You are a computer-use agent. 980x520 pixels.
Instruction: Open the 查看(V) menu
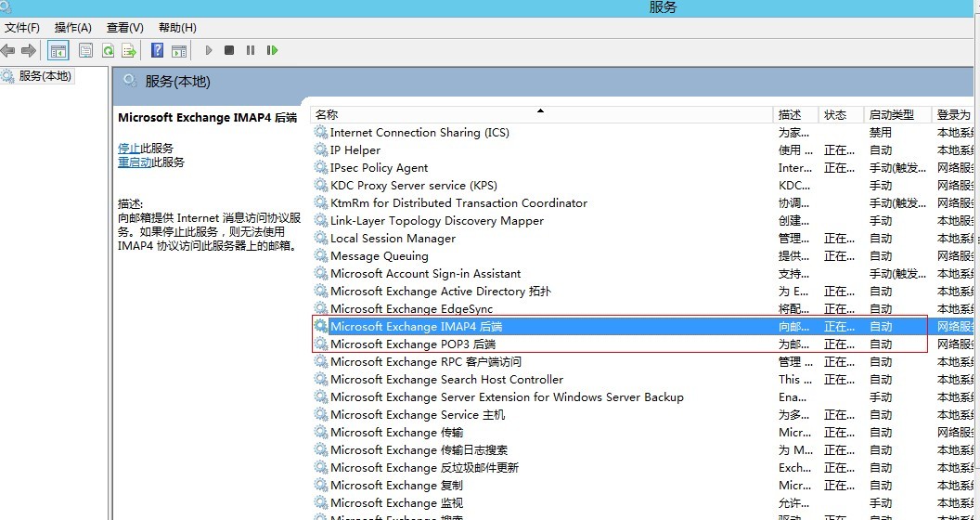tap(125, 28)
